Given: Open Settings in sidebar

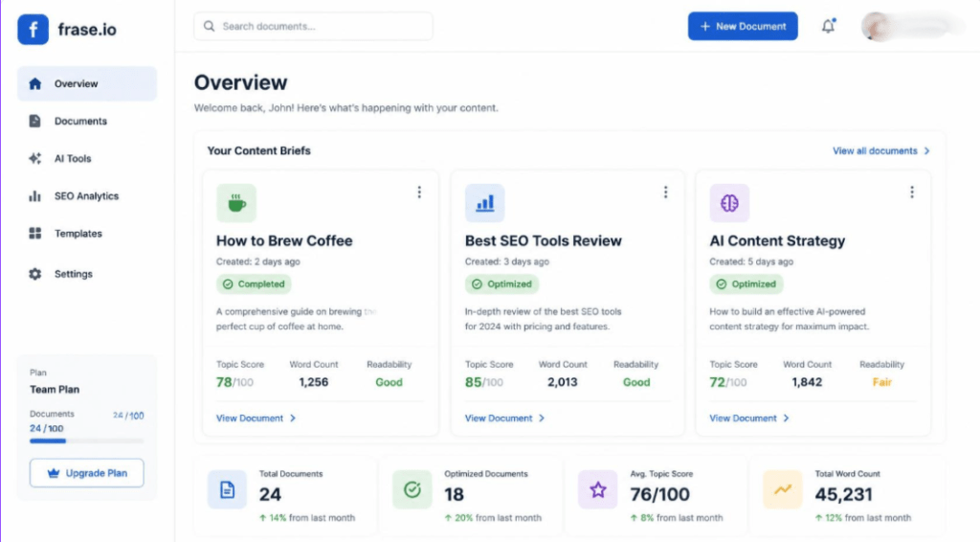Looking at the screenshot, I should pos(87,274).
